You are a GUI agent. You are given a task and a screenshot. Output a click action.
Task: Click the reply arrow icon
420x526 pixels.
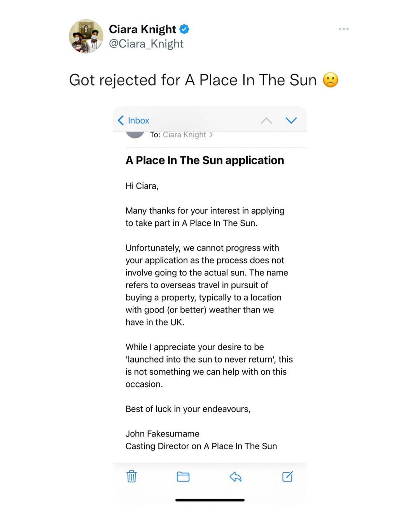pyautogui.click(x=235, y=476)
